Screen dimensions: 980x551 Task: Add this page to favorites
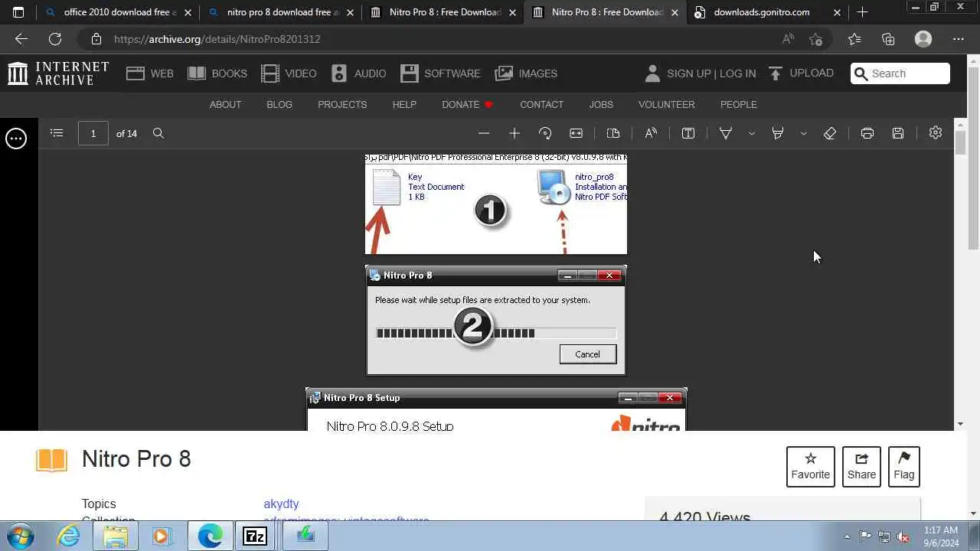click(x=816, y=39)
